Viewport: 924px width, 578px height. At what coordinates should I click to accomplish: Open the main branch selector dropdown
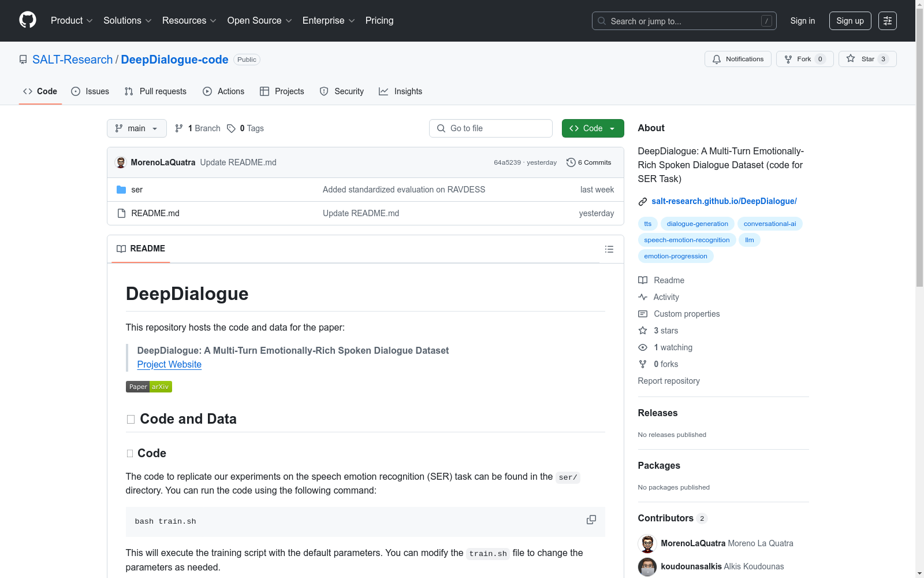point(137,128)
